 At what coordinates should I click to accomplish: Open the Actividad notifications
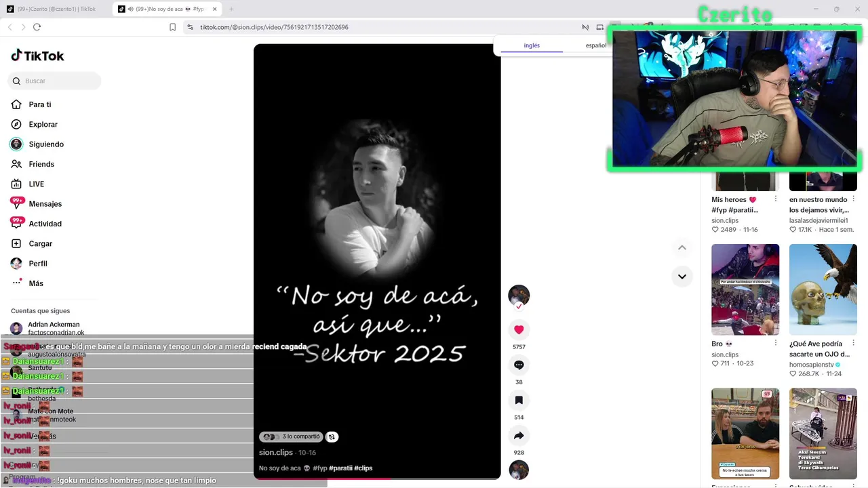pos(45,224)
